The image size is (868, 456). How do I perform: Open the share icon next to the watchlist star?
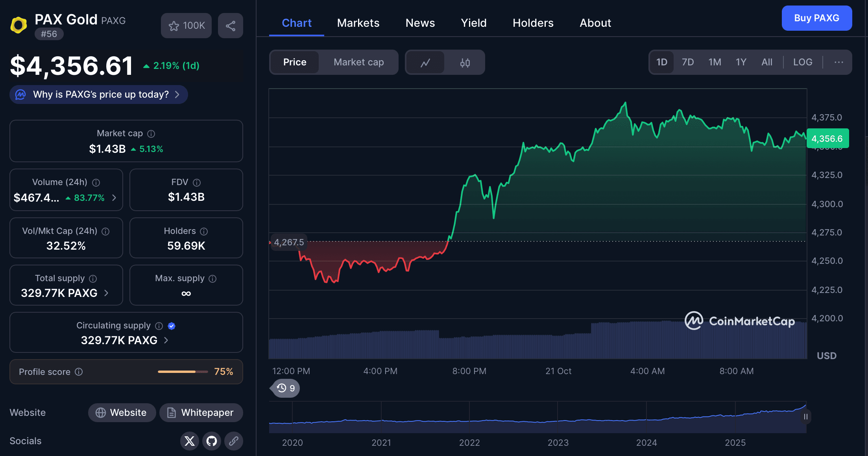coord(231,26)
